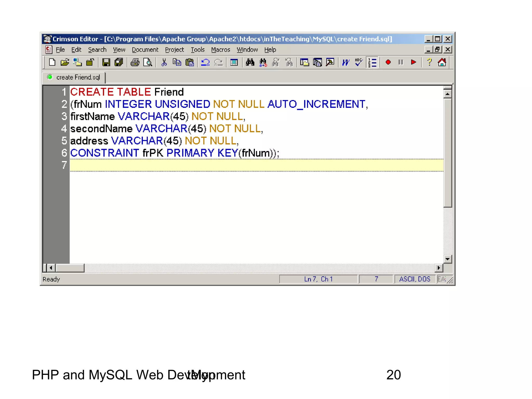Toggle Word Wrap with the W icon

[x=346, y=62]
